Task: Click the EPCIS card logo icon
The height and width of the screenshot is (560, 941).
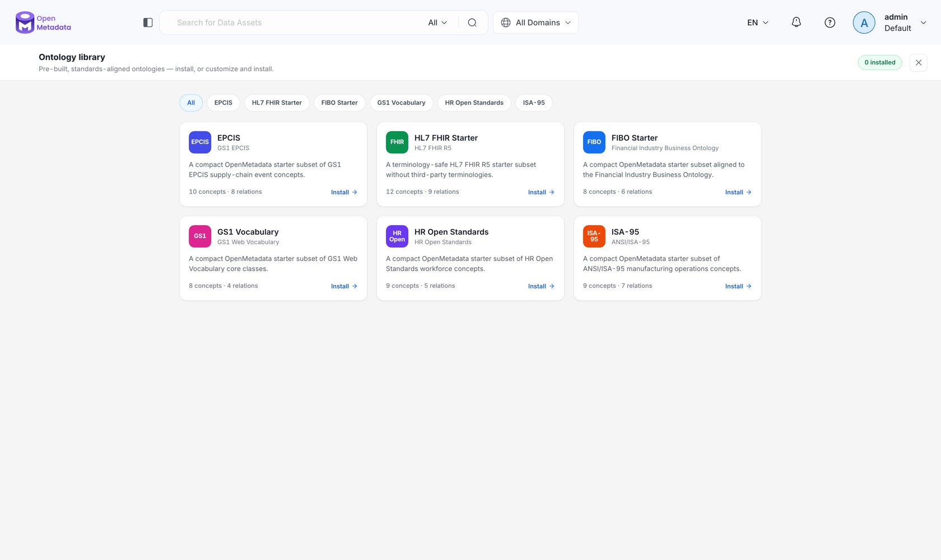Action: (x=200, y=142)
